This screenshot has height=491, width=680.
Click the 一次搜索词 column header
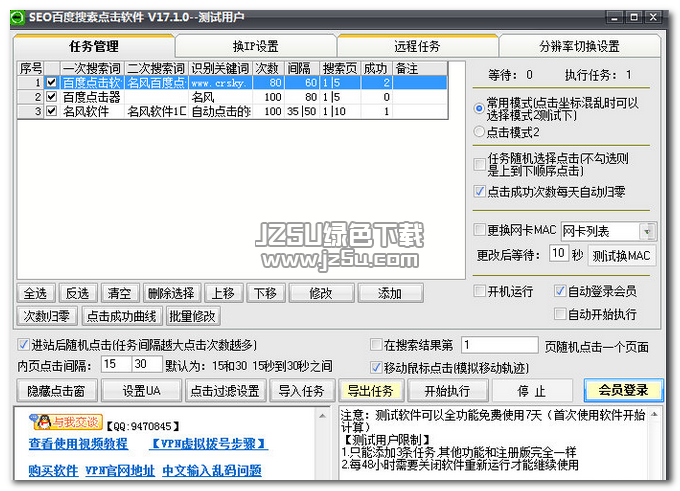tap(92, 68)
